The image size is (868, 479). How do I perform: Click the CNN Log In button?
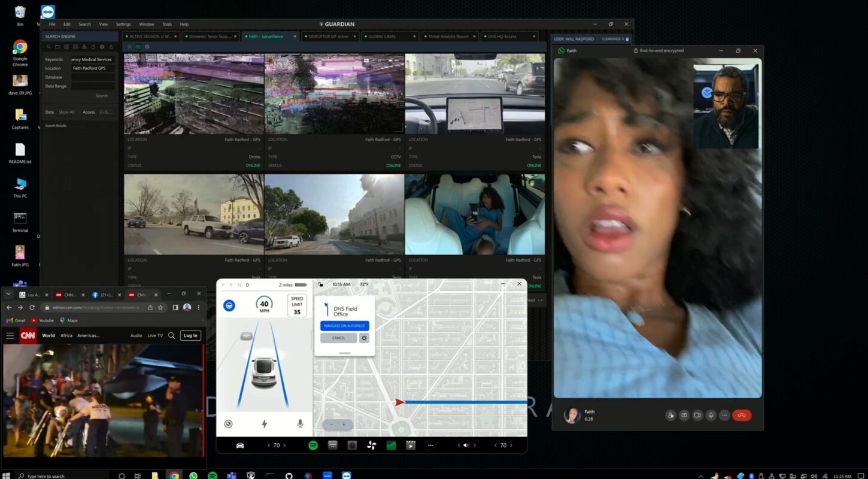[190, 336]
